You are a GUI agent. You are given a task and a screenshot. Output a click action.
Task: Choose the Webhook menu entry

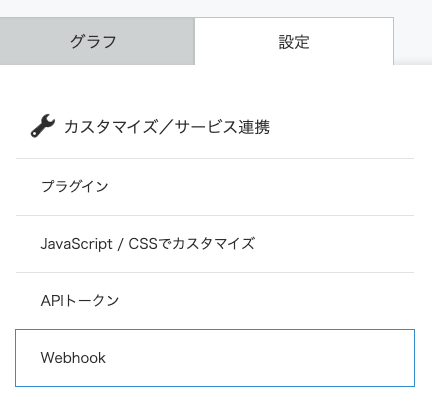point(215,358)
